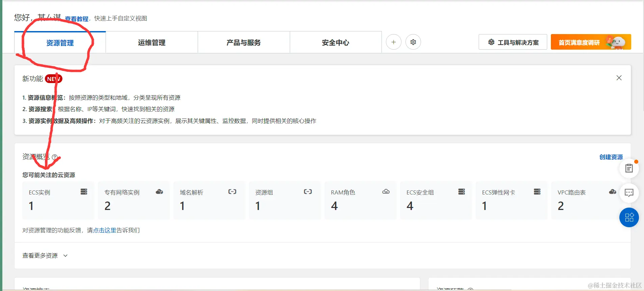
Task: Click the blue apps grid floating button
Action: pos(629,217)
